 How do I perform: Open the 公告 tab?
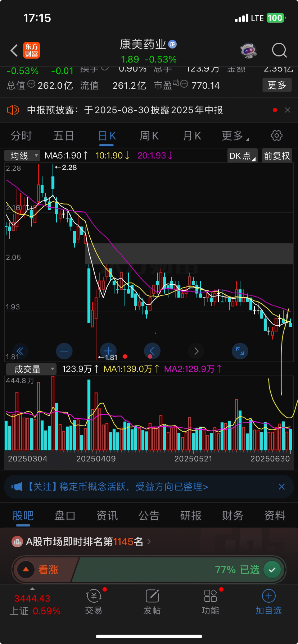149,516
